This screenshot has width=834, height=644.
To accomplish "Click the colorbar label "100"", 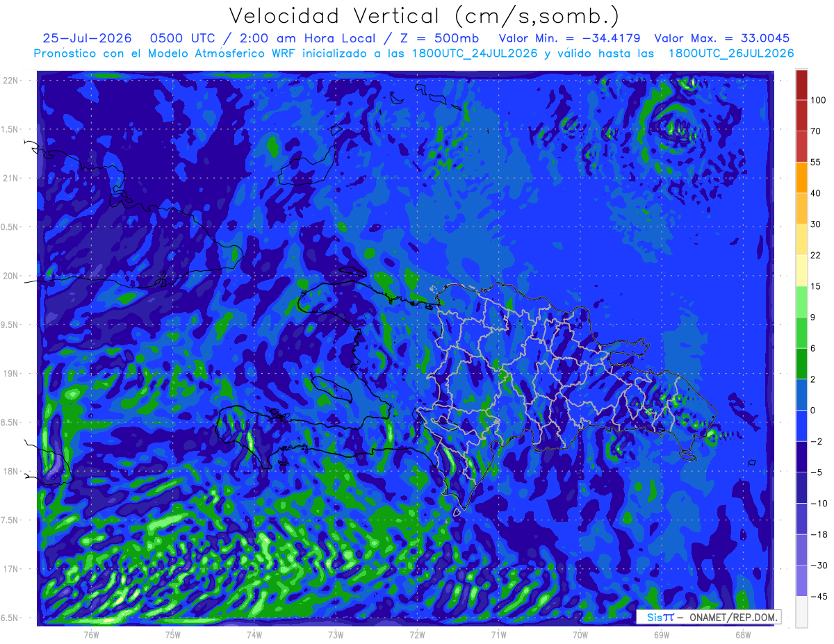I will tap(819, 100).
